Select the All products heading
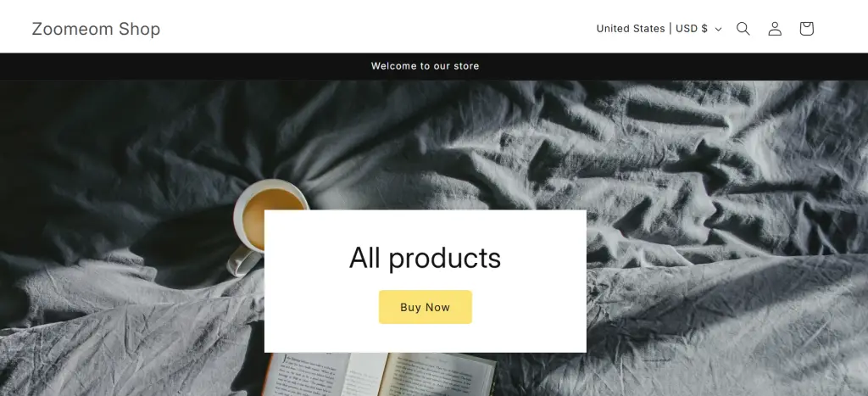Screen dimensions: 868x396 click(426, 258)
